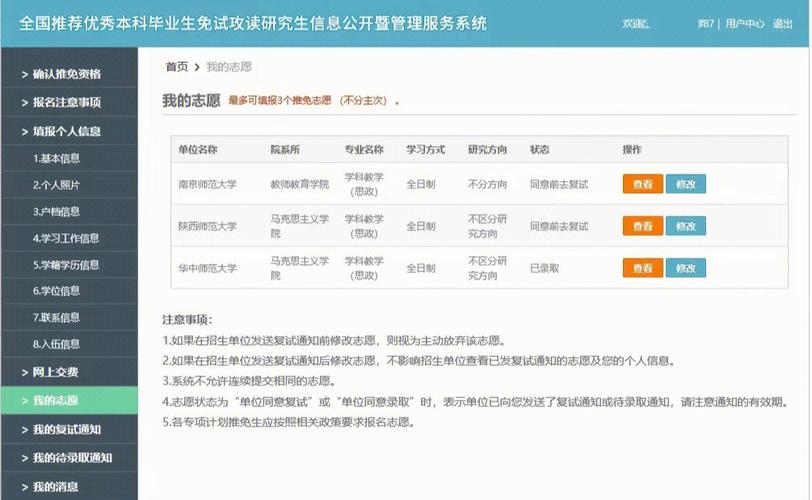Click the 南京师范大学 cell
The image size is (812, 500).
point(208,184)
